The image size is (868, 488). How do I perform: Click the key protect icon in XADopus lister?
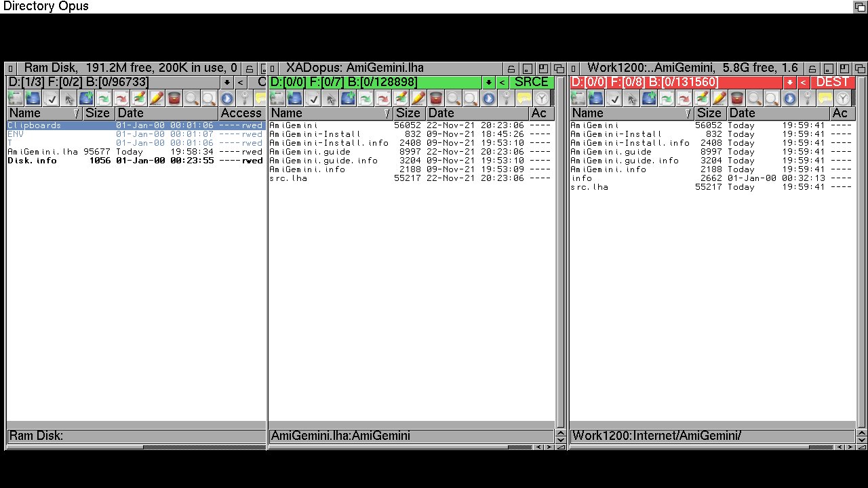(507, 98)
